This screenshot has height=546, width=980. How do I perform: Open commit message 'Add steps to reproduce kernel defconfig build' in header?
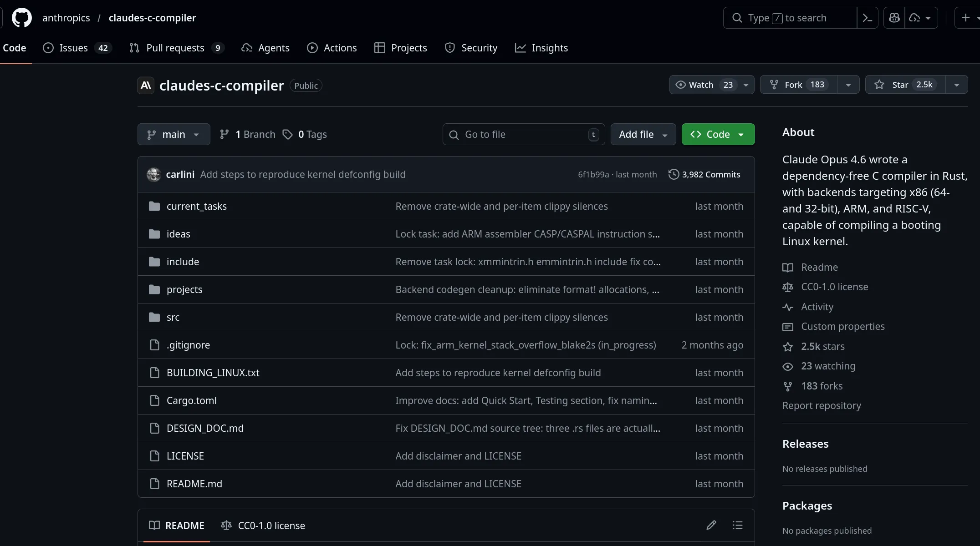(x=303, y=174)
